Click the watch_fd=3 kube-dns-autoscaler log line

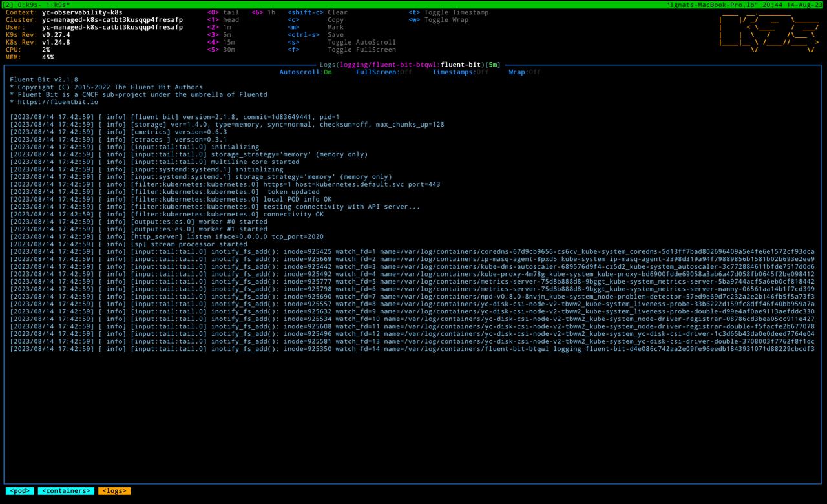(x=412, y=267)
